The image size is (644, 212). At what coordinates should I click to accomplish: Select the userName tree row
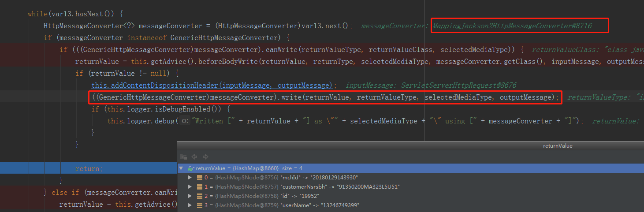pyautogui.click(x=309, y=205)
